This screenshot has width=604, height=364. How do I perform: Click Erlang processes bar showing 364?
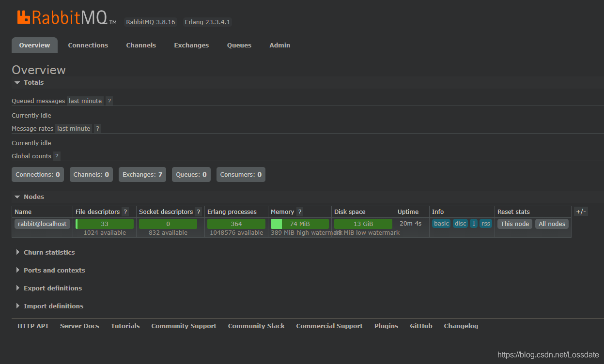[x=236, y=224]
